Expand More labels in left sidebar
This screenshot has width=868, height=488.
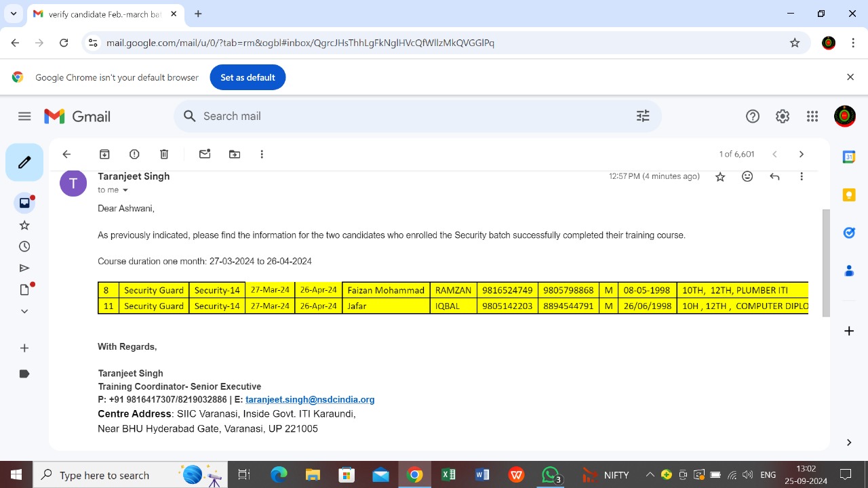click(24, 311)
